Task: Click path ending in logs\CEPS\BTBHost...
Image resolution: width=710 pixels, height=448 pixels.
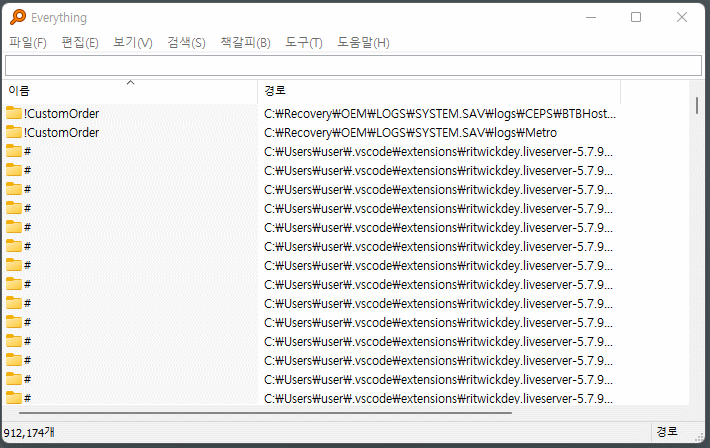Action: pyautogui.click(x=440, y=114)
